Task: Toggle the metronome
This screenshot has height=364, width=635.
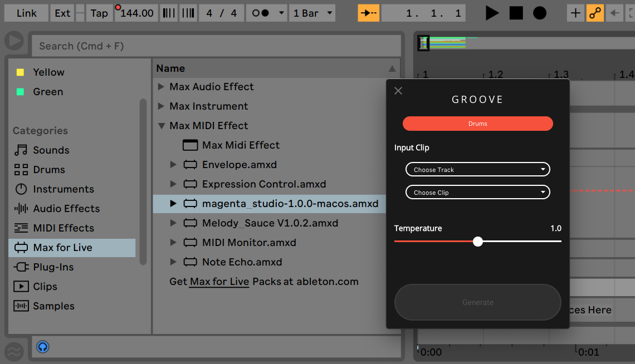Action: click(260, 13)
